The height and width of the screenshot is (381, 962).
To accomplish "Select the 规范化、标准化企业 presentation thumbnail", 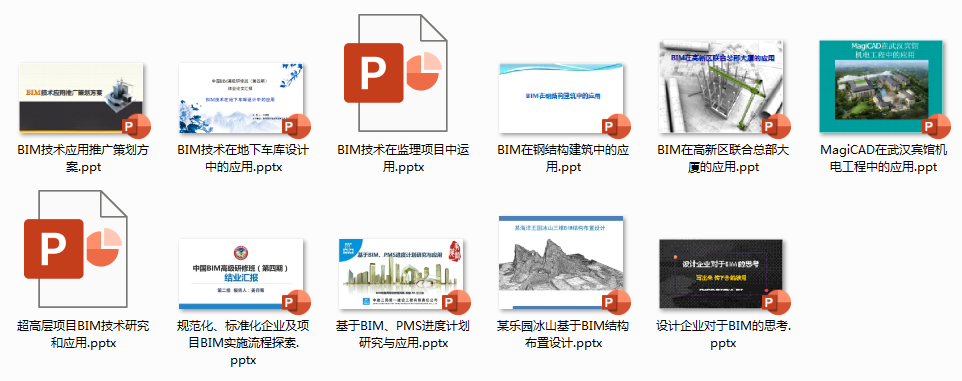I will 242,274.
